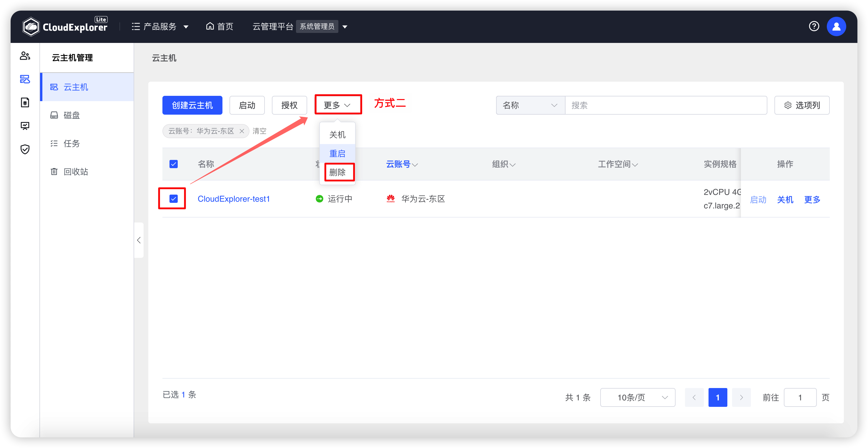Image resolution: width=868 pixels, height=448 pixels.
Task: Toggle the select-all header checkbox
Action: click(174, 164)
